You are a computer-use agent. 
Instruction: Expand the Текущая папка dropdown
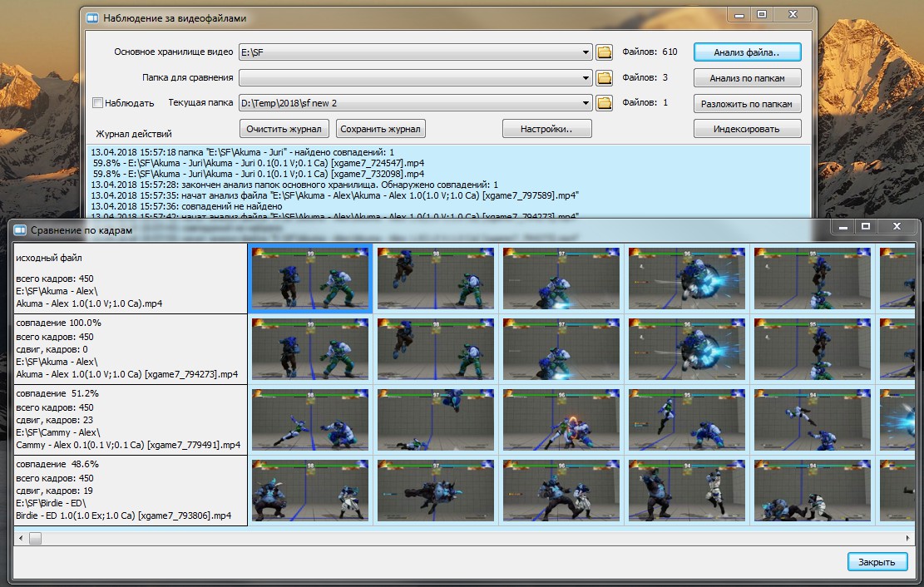586,102
